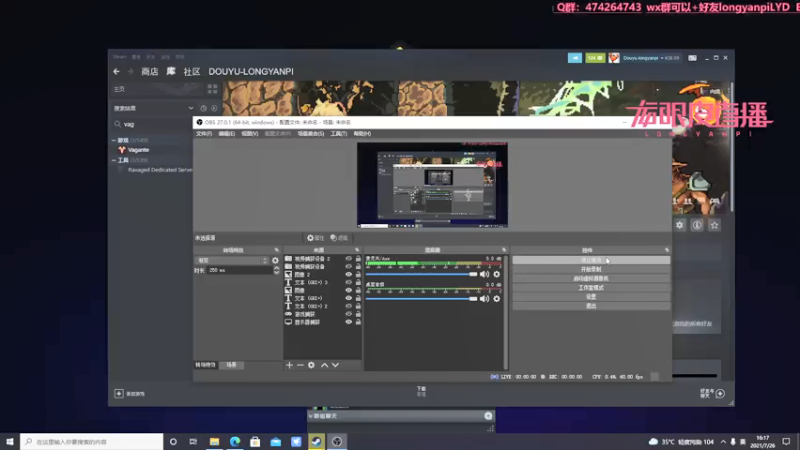This screenshot has width=800, height=450.
Task: Toggle visibility of 游戏捕获 source
Action: coord(348,314)
